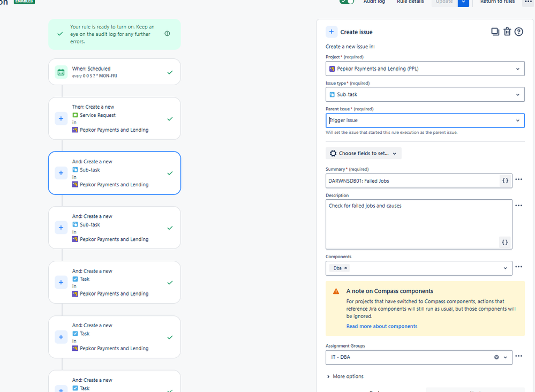The image size is (535, 392).
Task: Open more options for Assignment Groups
Action: tap(518, 356)
